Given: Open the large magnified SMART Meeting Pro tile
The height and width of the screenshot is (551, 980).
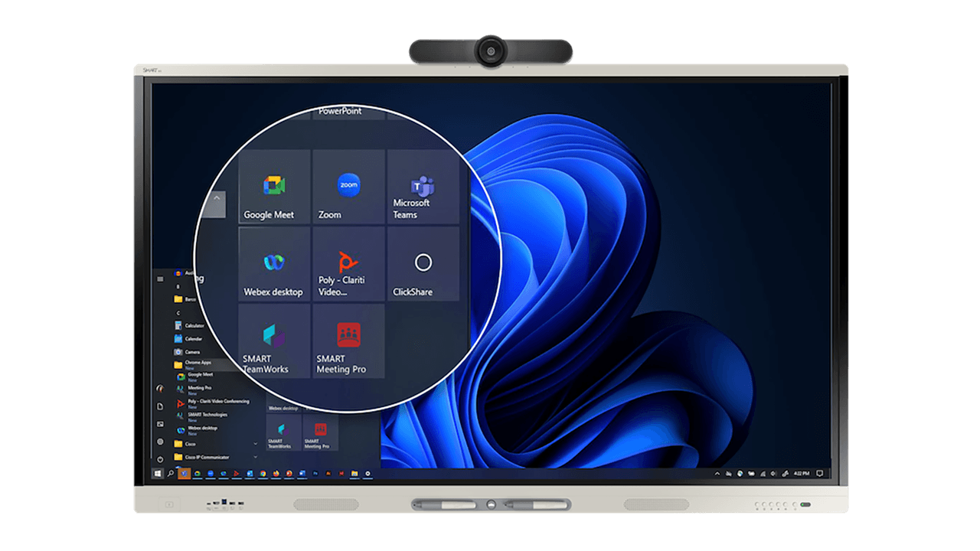Looking at the screenshot, I should 348,341.
